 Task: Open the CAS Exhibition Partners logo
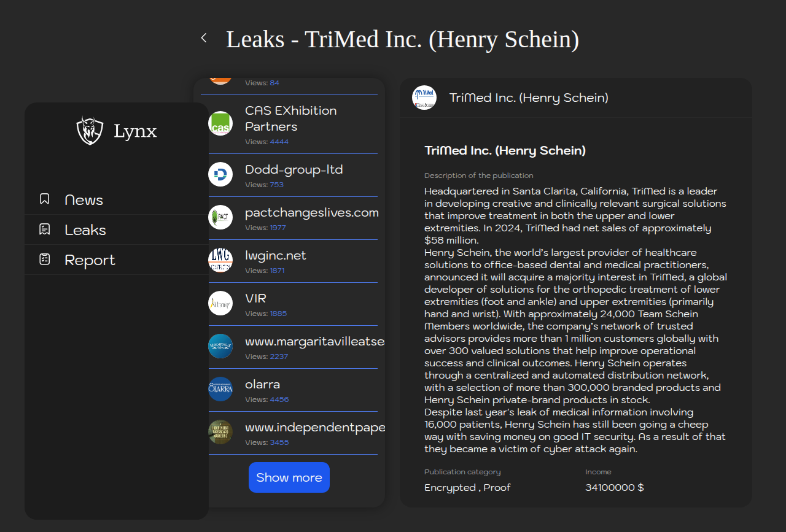click(220, 124)
